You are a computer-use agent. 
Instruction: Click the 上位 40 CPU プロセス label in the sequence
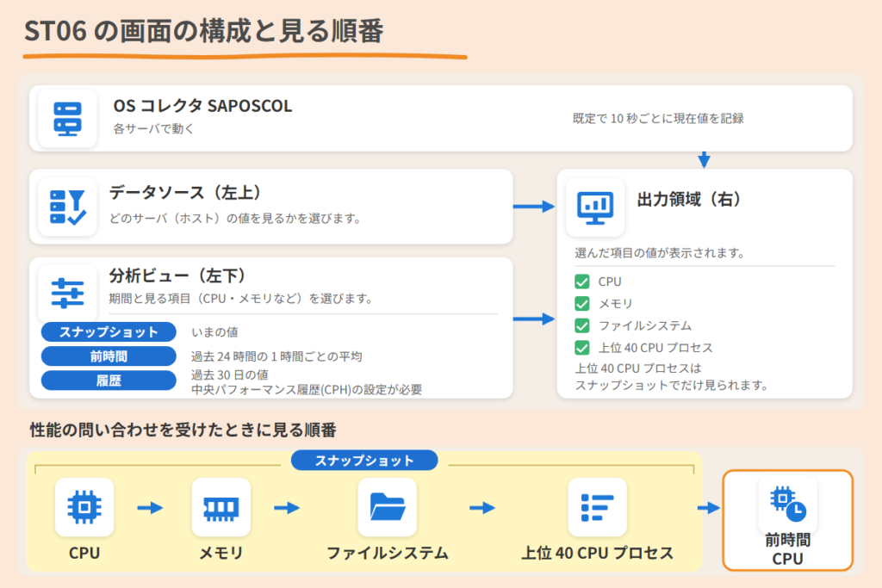[598, 554]
